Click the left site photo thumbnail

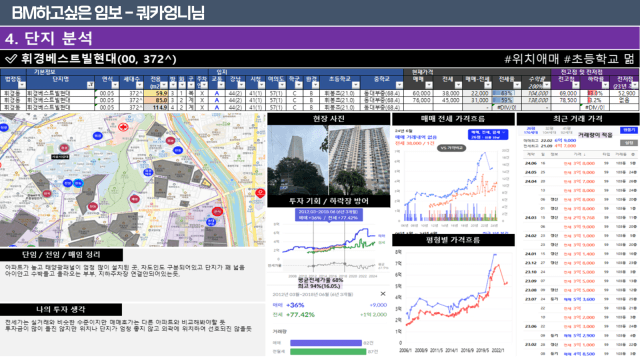(298, 160)
